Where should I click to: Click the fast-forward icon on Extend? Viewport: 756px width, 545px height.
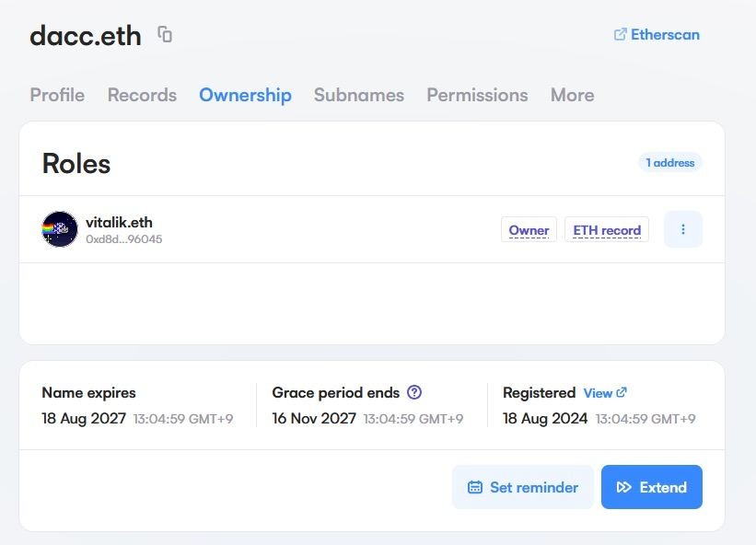[x=624, y=487]
